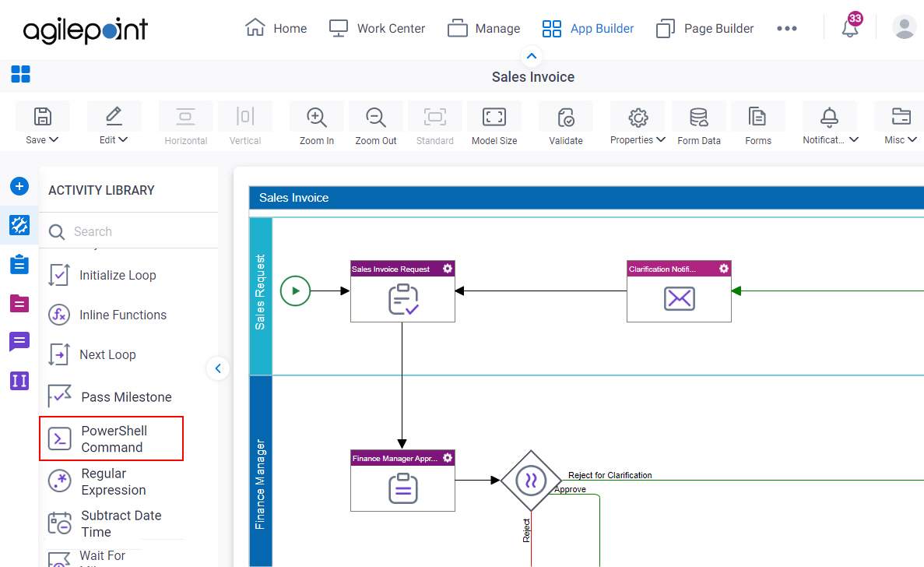
Task: Open Page Builder
Action: coord(704,28)
